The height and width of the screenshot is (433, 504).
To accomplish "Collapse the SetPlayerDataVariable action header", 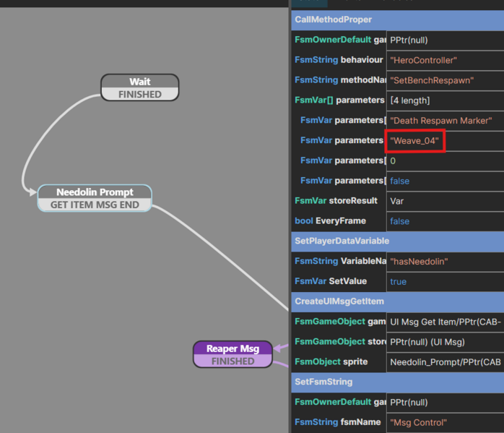I will [x=397, y=241].
